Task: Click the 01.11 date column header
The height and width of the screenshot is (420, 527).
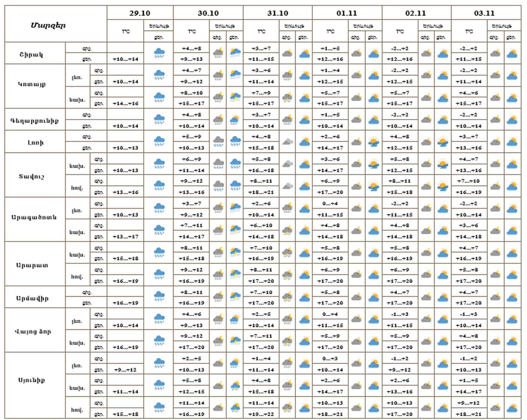Action: point(347,13)
